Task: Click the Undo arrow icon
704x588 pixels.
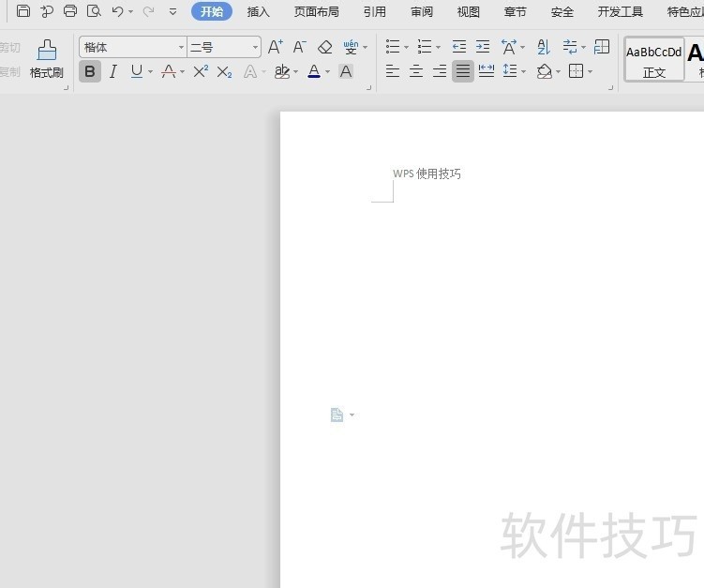Action: 117,11
